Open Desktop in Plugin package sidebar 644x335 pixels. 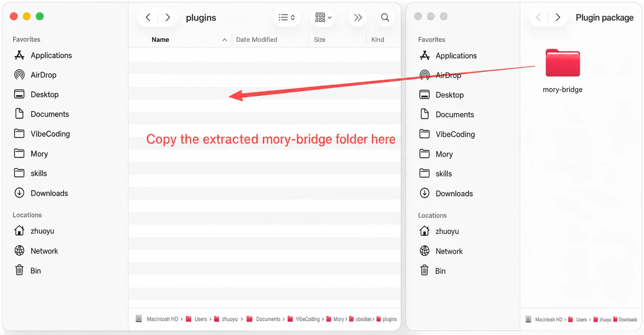point(442,95)
